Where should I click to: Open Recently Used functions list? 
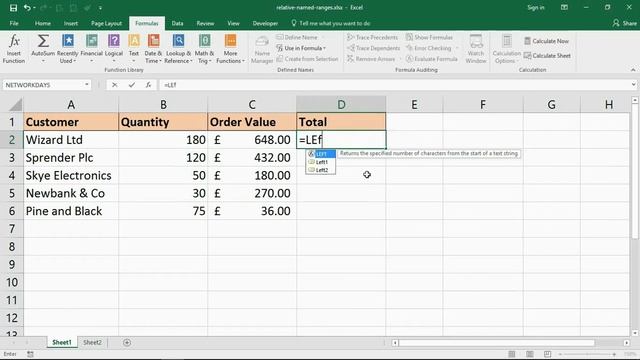click(x=67, y=48)
